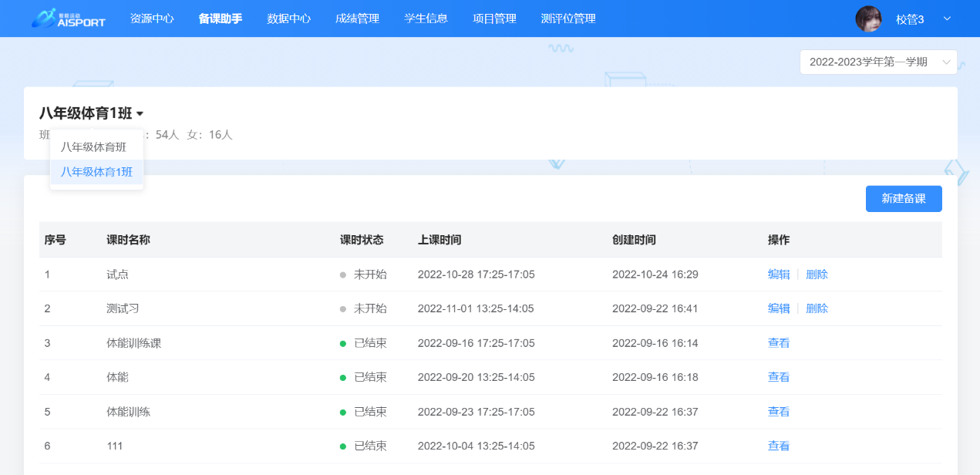Go to 数据中心 in top navigation
The height and width of the screenshot is (475, 980).
click(288, 19)
